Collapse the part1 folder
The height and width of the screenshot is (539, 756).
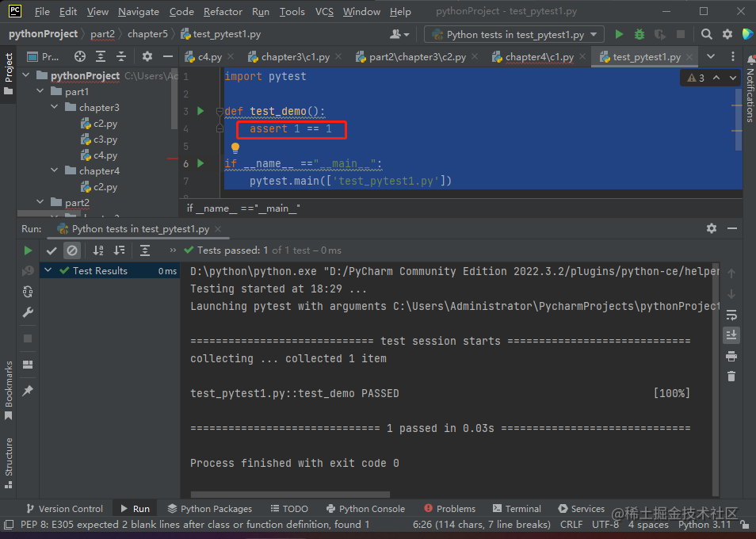tap(40, 91)
